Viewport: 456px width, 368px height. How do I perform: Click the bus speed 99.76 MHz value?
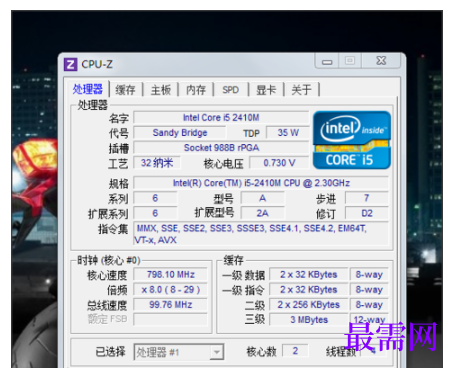pos(171,305)
